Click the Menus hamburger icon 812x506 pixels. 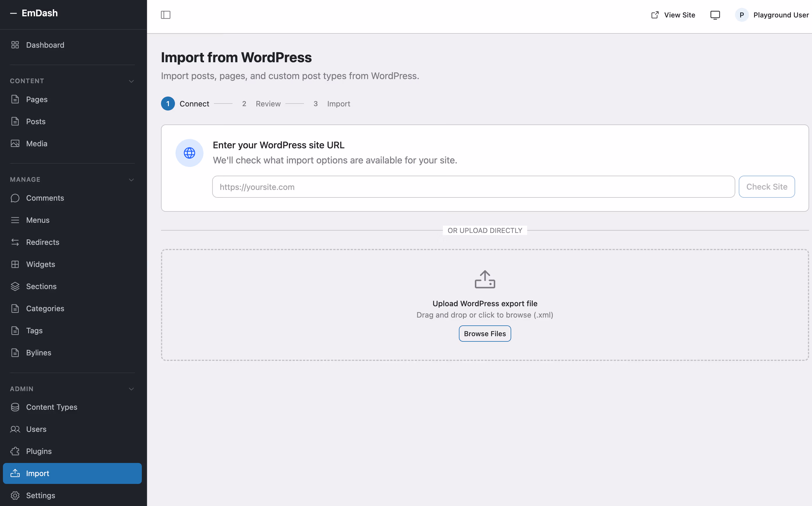[x=15, y=220]
